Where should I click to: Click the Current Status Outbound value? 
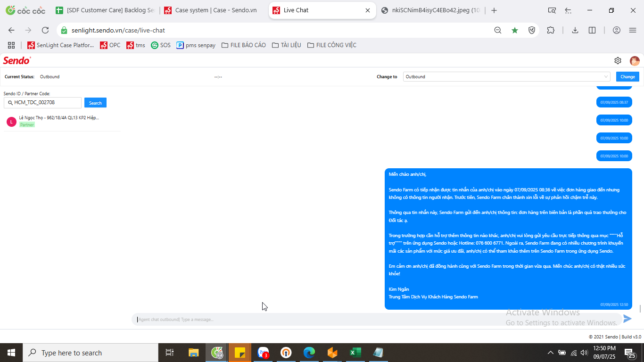[x=50, y=76]
